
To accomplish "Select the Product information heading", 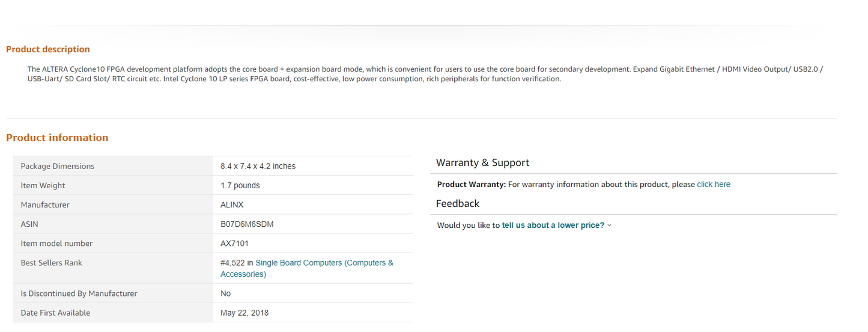I will pyautogui.click(x=57, y=138).
